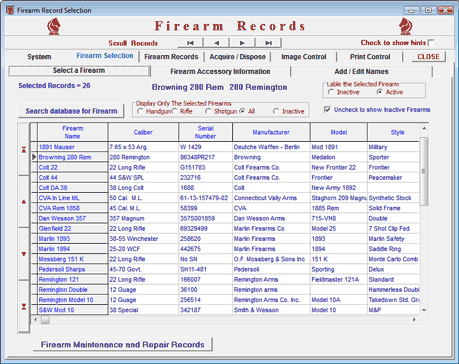Open Add / Edit Names subtab
The image size is (459, 364).
tap(362, 71)
